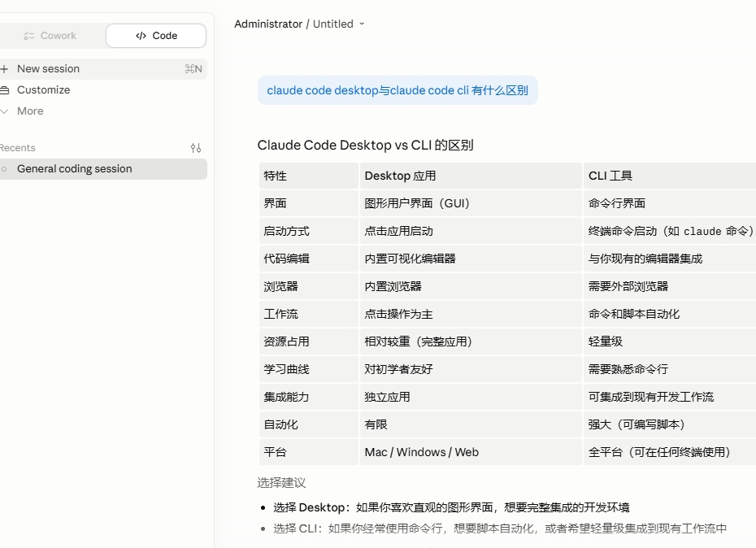Image resolution: width=756 pixels, height=548 pixels.
Task: Click the '界面' row label
Action: (x=309, y=203)
